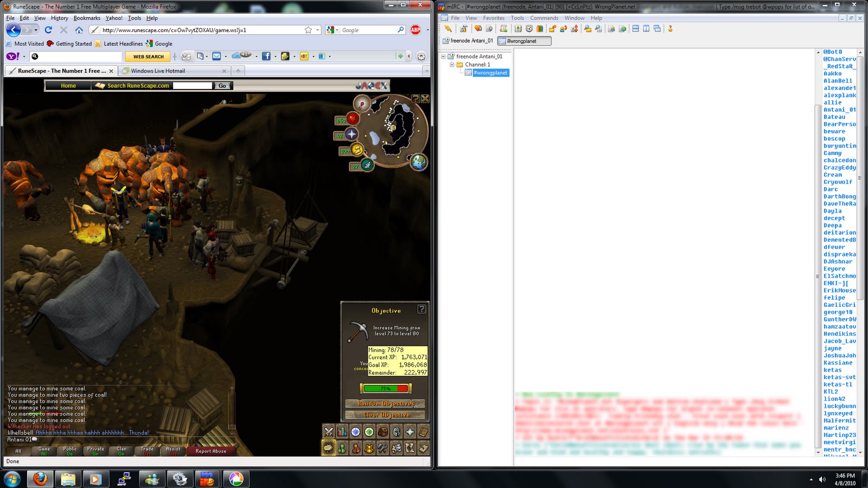Open Firefox list all tabs dropdown
The image size is (868, 488).
pyautogui.click(x=426, y=70)
